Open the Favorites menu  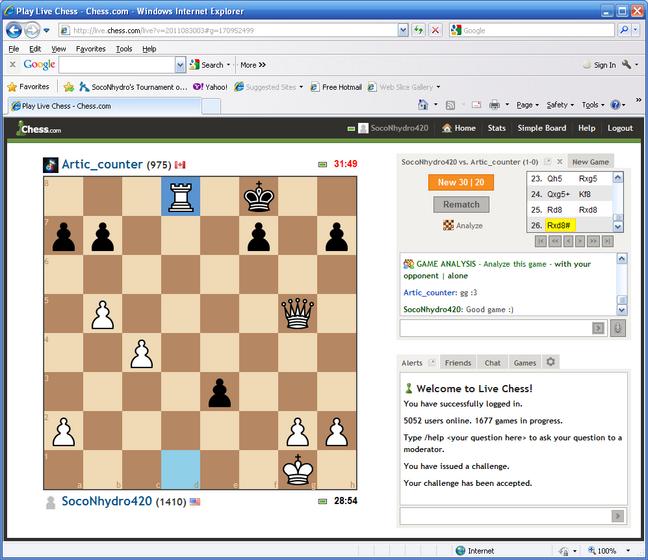pos(91,49)
